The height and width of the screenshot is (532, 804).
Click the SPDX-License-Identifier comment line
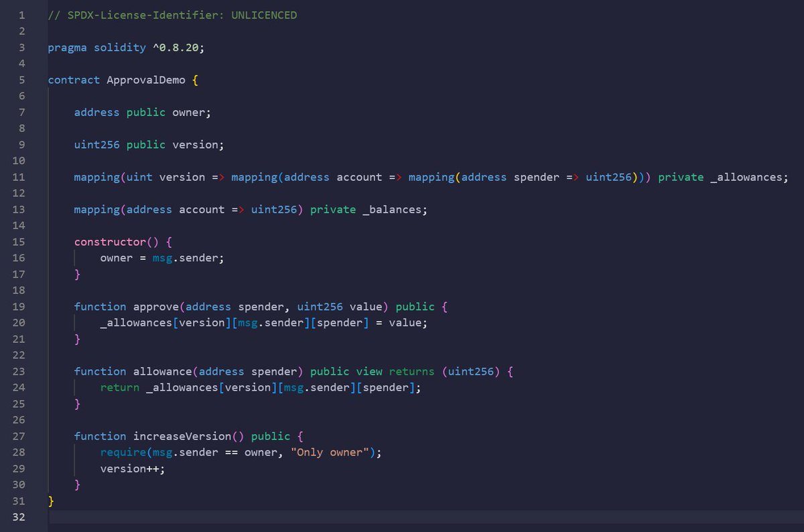coord(172,15)
